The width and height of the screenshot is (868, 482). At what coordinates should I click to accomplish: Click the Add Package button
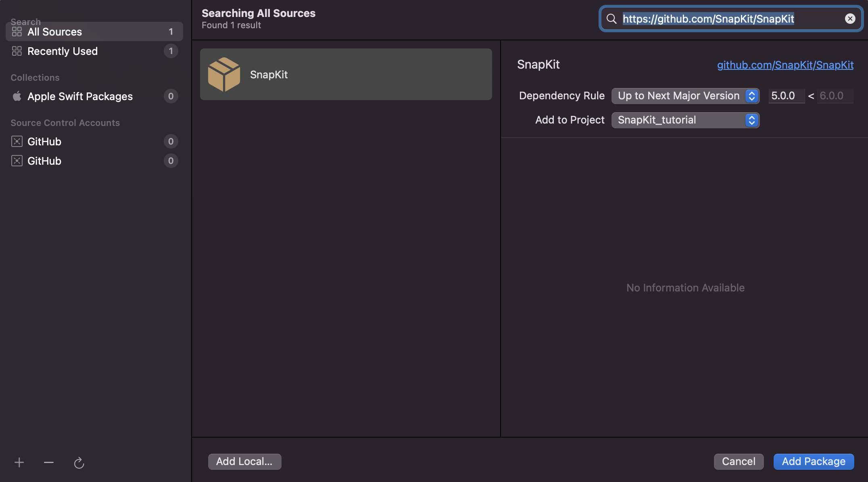(x=813, y=461)
